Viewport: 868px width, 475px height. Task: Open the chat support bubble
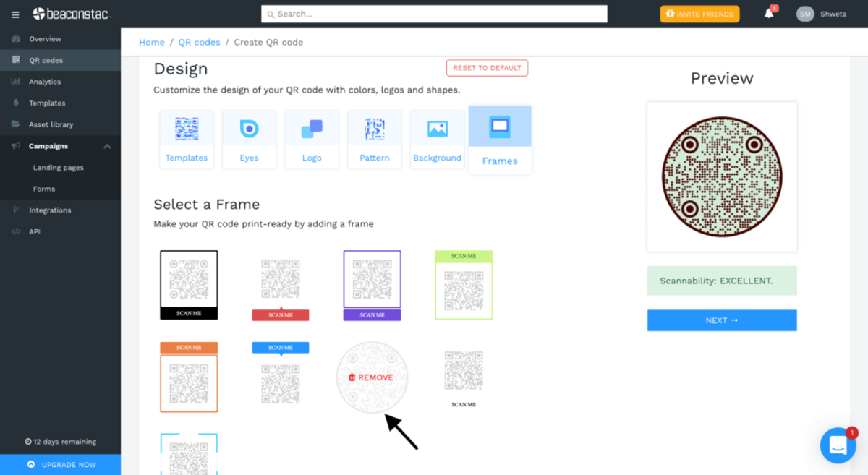pos(838,445)
